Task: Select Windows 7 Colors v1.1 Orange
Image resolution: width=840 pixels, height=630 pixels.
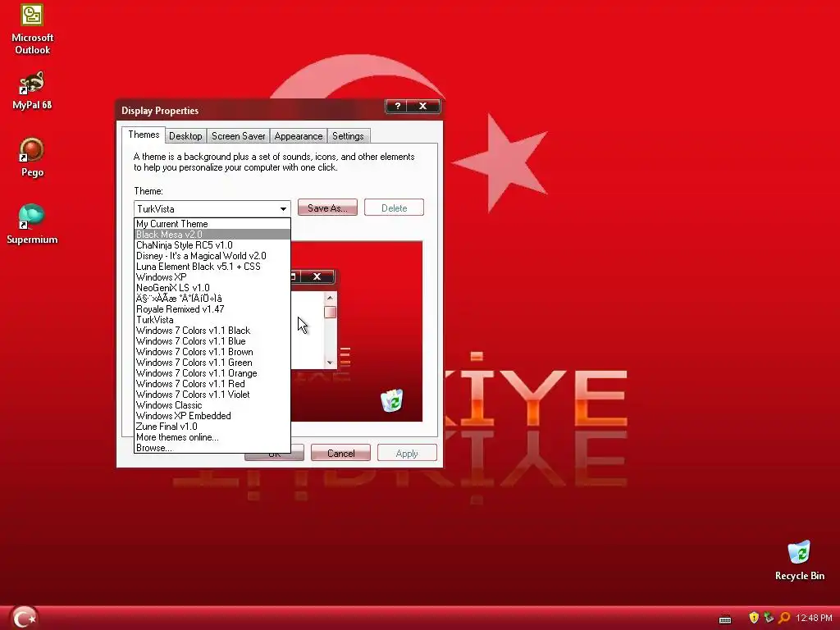Action: pyautogui.click(x=212, y=373)
